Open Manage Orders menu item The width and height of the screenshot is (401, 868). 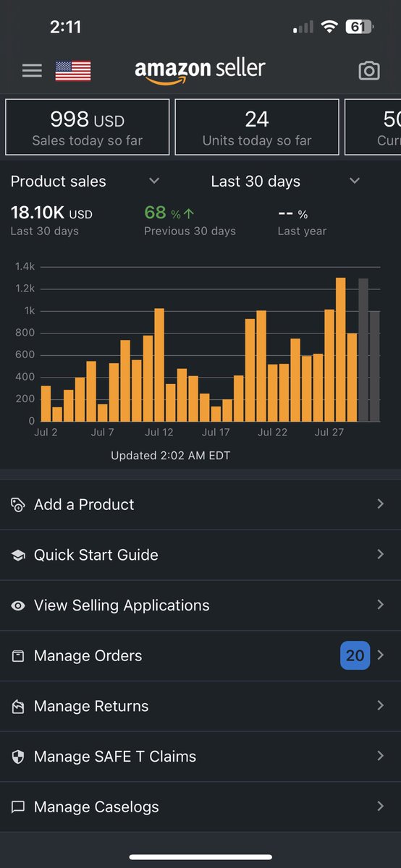(x=200, y=656)
